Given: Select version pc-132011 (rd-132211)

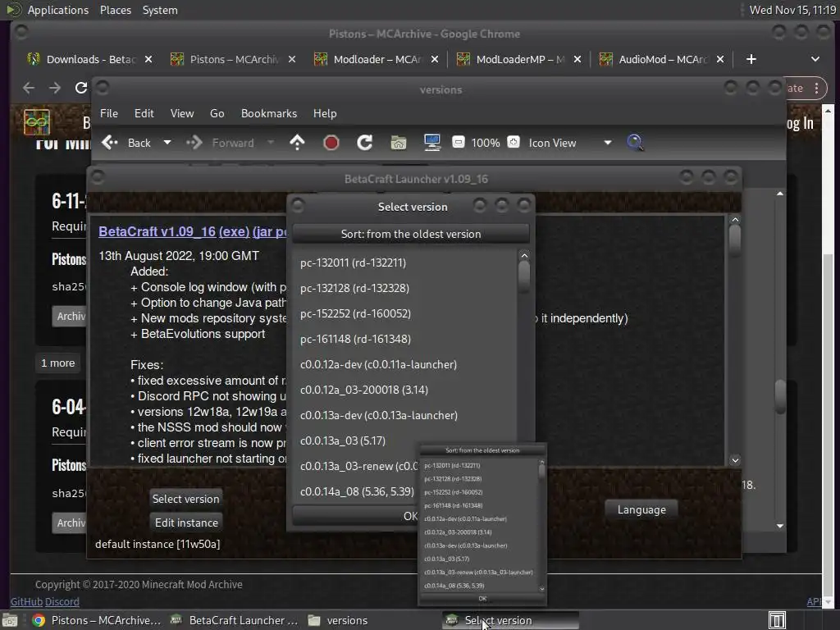Looking at the screenshot, I should tap(405, 262).
